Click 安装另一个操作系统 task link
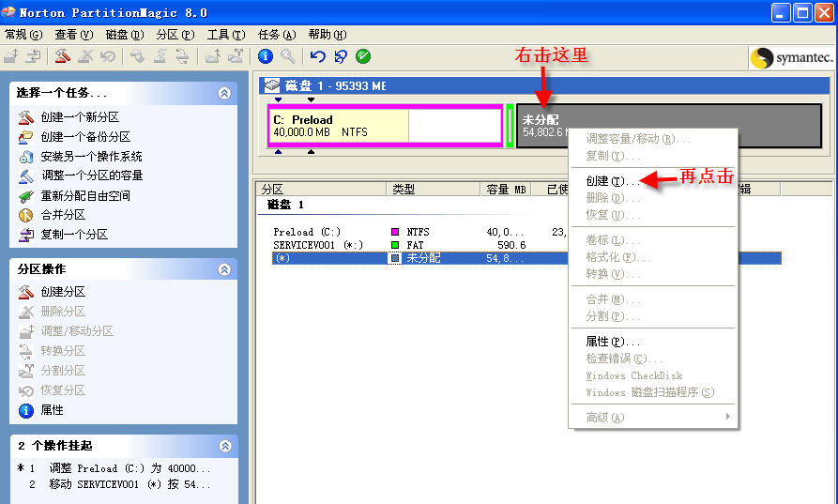 pyautogui.click(x=91, y=157)
